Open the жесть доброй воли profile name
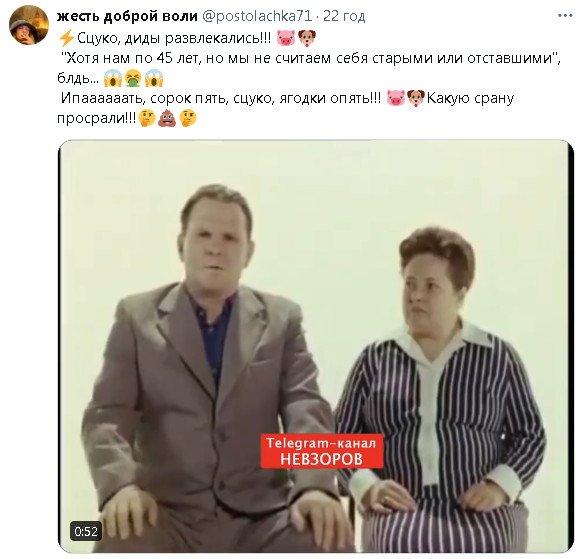Screen dimensions: 585x559 [127, 16]
